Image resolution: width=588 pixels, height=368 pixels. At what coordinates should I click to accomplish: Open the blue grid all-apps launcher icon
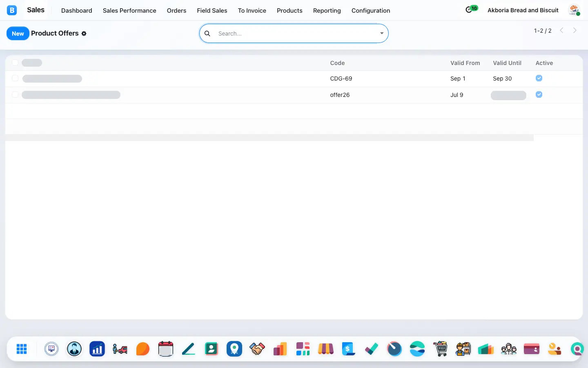point(22,349)
